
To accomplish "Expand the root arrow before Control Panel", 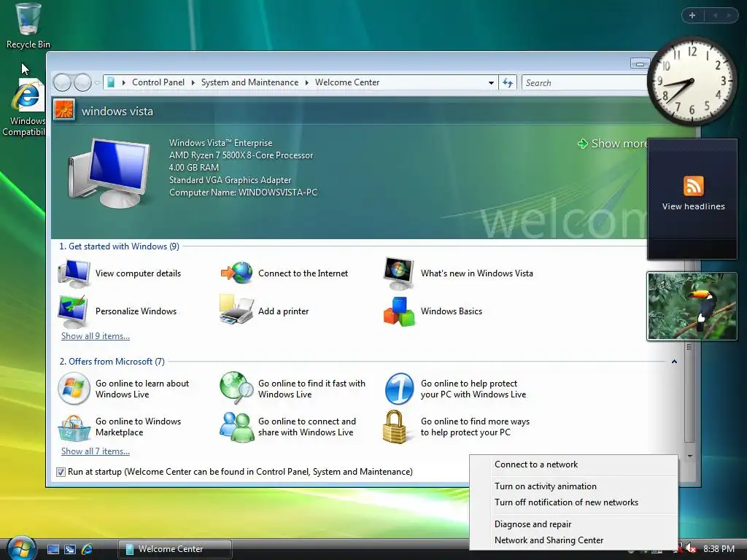I will coord(124,83).
